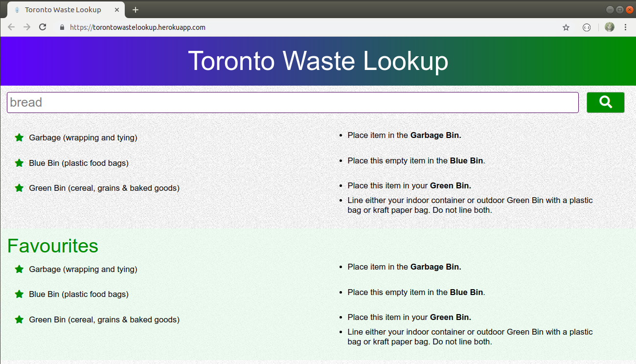
Task: Toggle the star beside 'Blue Bin (plastic food bags)'
Action: [x=19, y=163]
